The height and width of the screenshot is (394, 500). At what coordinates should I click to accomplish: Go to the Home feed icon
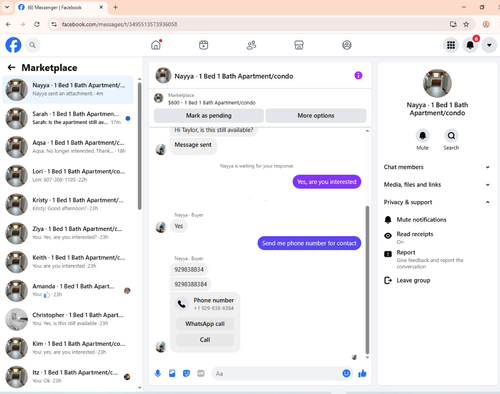pos(156,45)
